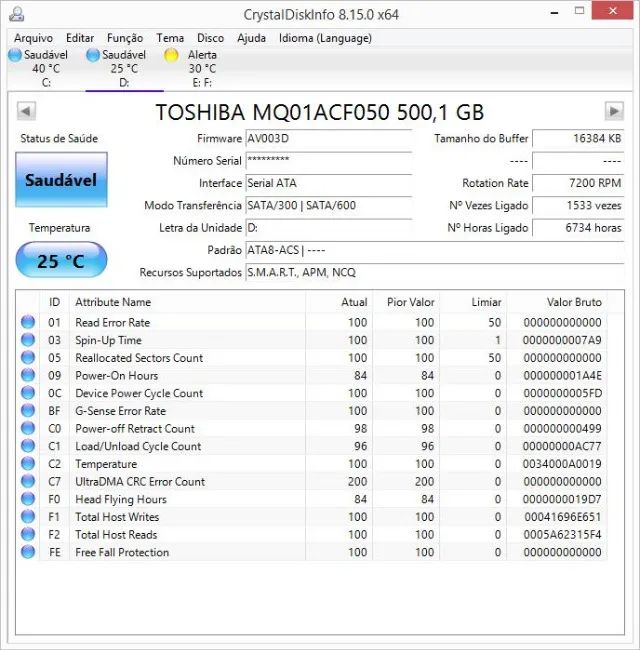Screen dimensions: 640x650
Task: Click status orb for Total Host Writes
Action: (x=28, y=517)
